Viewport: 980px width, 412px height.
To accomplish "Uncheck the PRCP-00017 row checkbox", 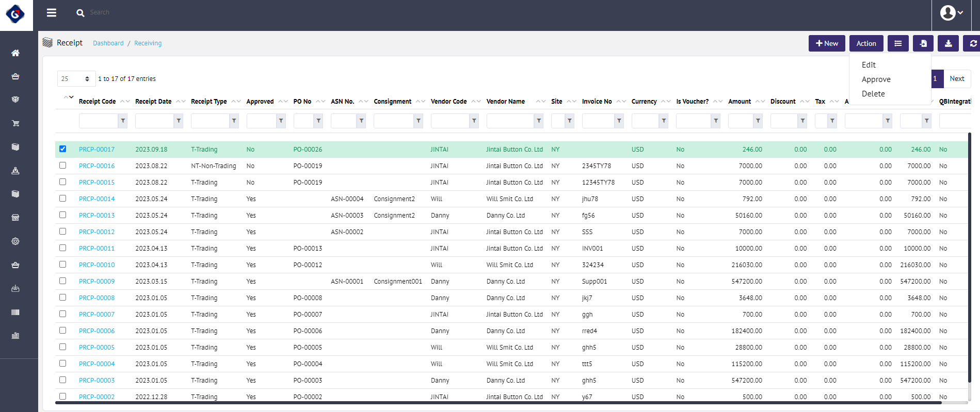I will pyautogui.click(x=63, y=149).
